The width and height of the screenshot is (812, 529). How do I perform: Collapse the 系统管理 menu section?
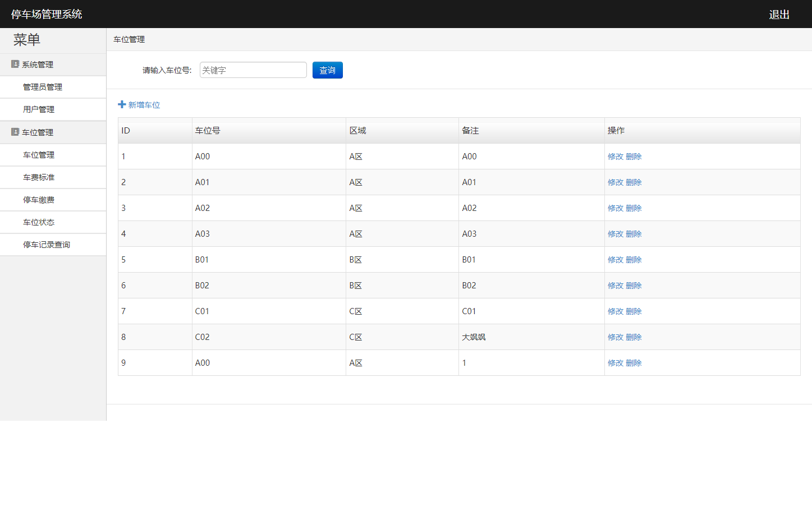coord(38,65)
